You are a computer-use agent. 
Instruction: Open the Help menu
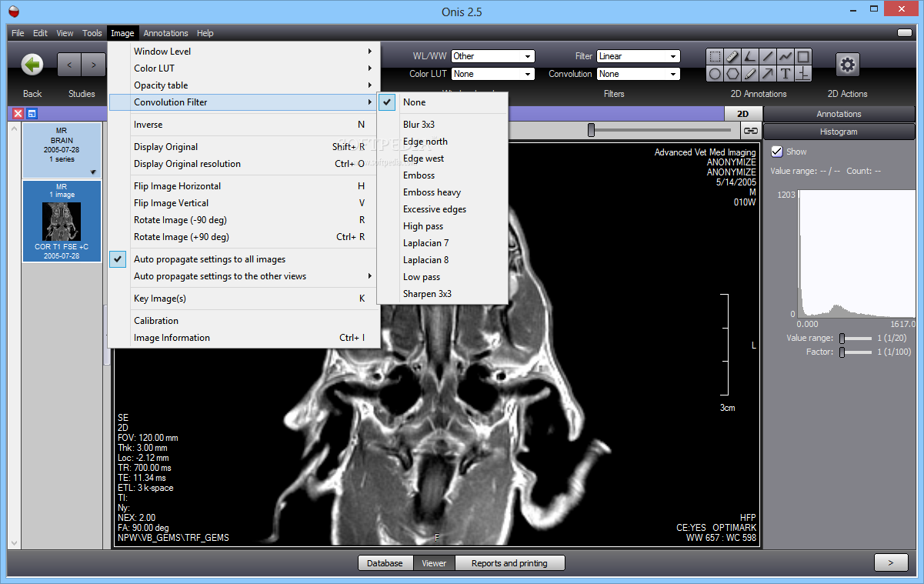point(205,33)
